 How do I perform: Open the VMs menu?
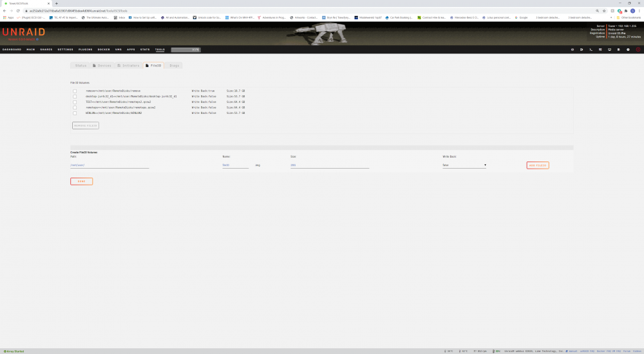click(118, 50)
